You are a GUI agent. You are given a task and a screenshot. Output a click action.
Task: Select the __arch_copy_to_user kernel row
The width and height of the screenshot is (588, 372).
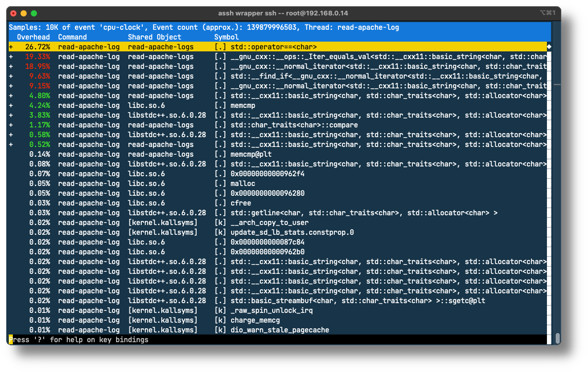(x=278, y=222)
